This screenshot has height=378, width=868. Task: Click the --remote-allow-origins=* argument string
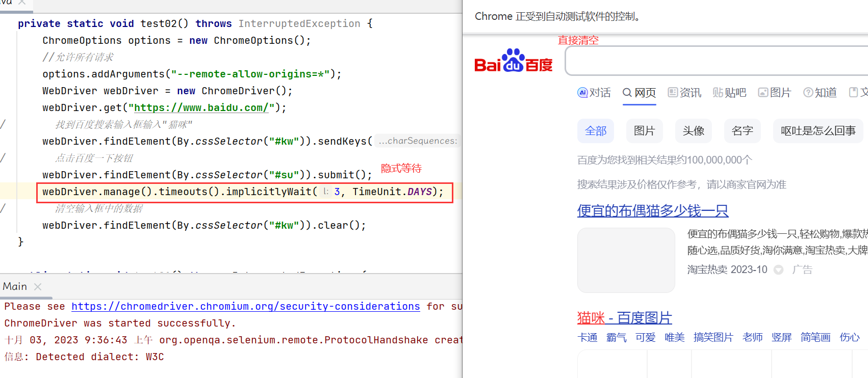[250, 74]
